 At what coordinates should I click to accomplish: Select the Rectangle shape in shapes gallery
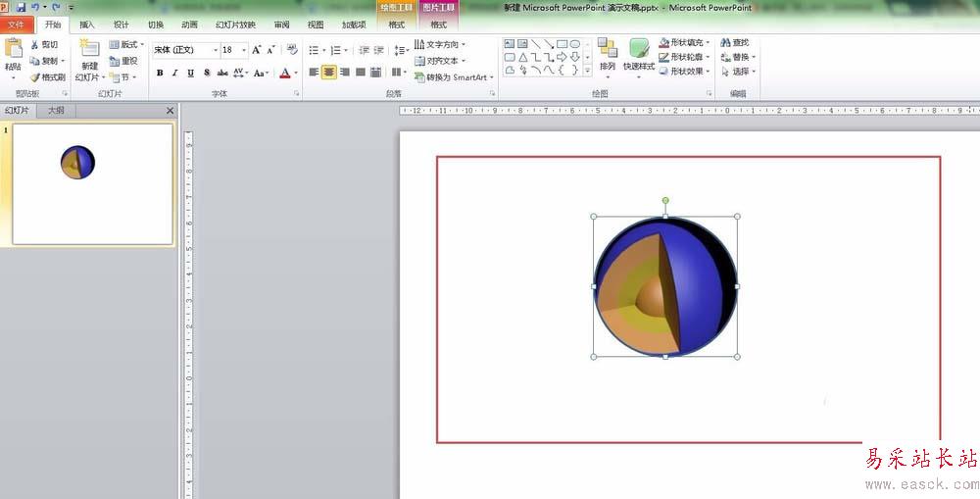coord(562,44)
